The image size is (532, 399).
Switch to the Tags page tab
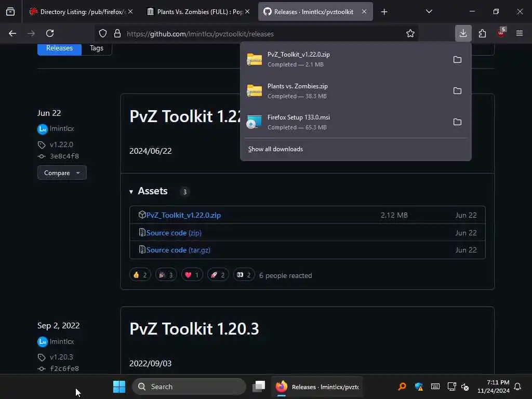click(x=96, y=48)
